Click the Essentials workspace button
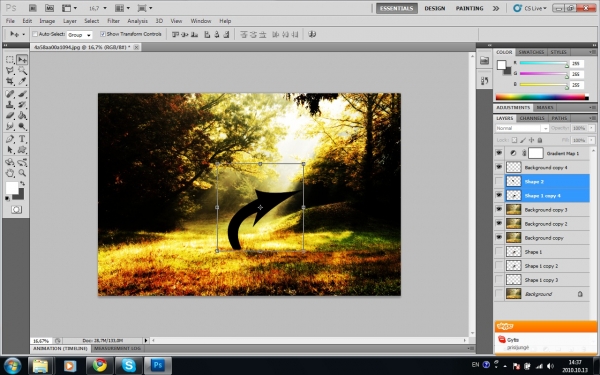Image resolution: width=600 pixels, height=375 pixels. coord(396,8)
